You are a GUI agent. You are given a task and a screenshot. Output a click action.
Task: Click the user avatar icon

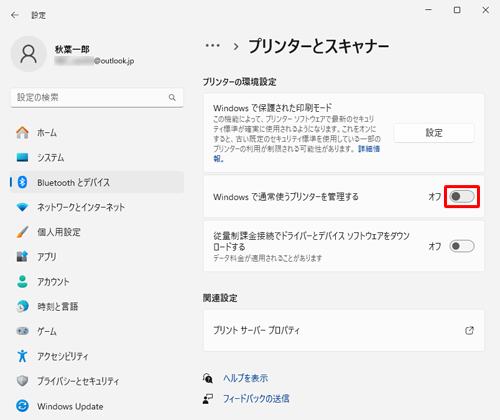[29, 54]
